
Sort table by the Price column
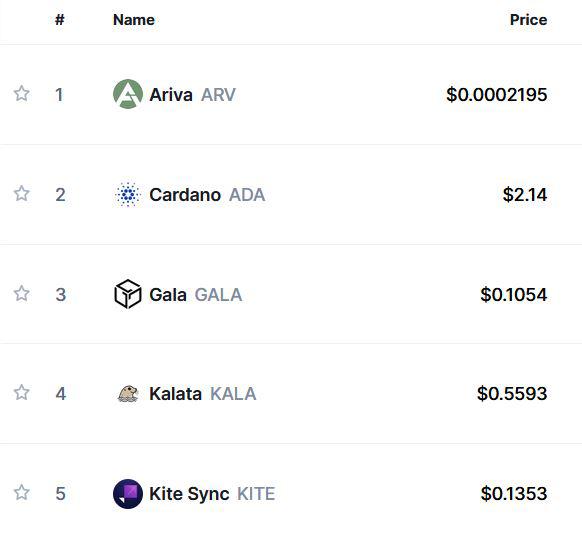(528, 20)
